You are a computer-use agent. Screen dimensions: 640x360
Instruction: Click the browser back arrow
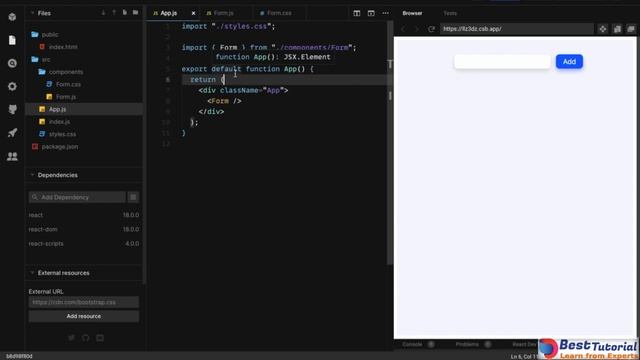click(x=403, y=29)
